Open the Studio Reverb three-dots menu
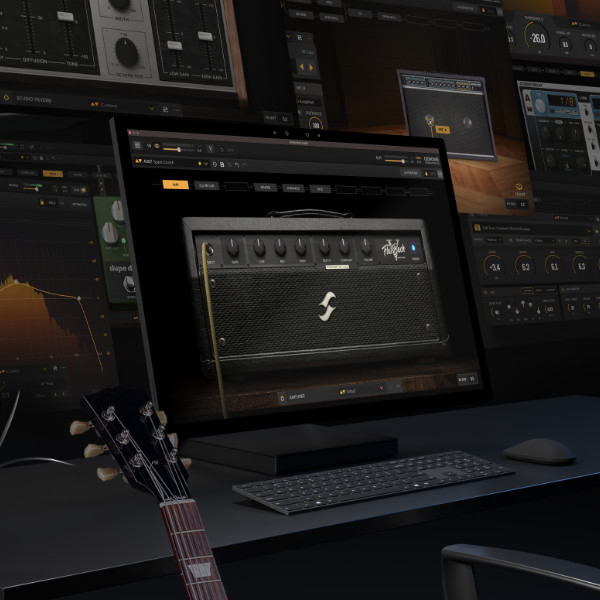This screenshot has width=600, height=600. click(177, 110)
